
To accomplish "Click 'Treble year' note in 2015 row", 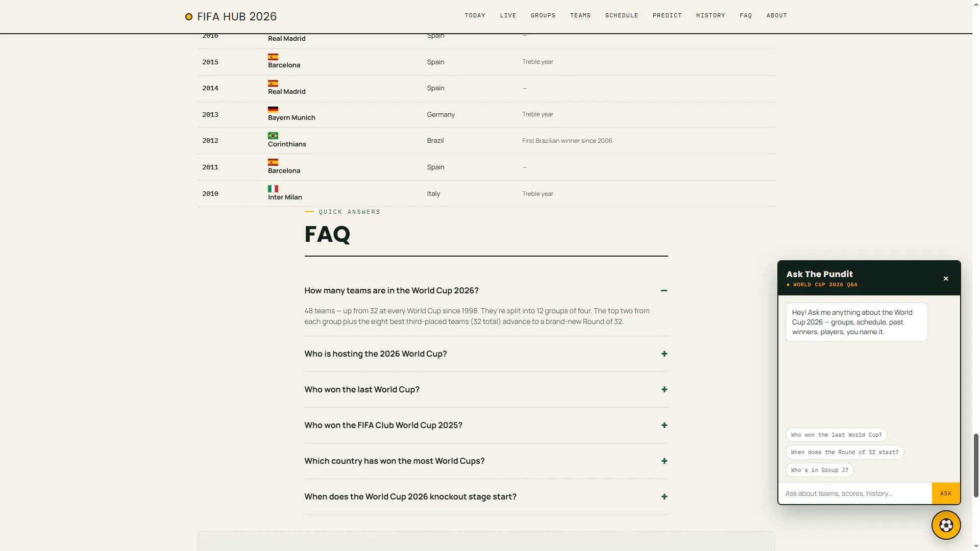I will pos(537,62).
